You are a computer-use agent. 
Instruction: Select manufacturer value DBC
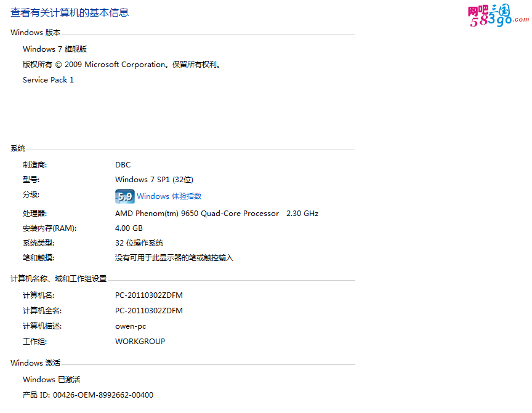[123, 165]
